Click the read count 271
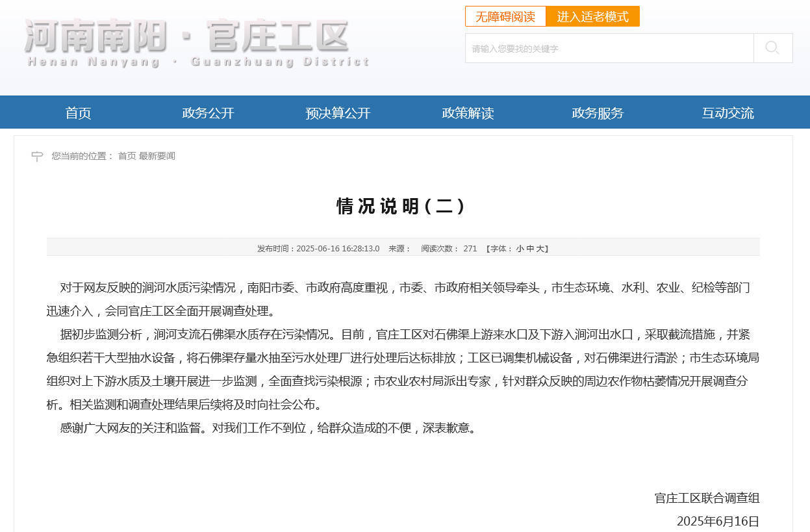Viewport: 810px width, 532px height. pyautogui.click(x=470, y=249)
